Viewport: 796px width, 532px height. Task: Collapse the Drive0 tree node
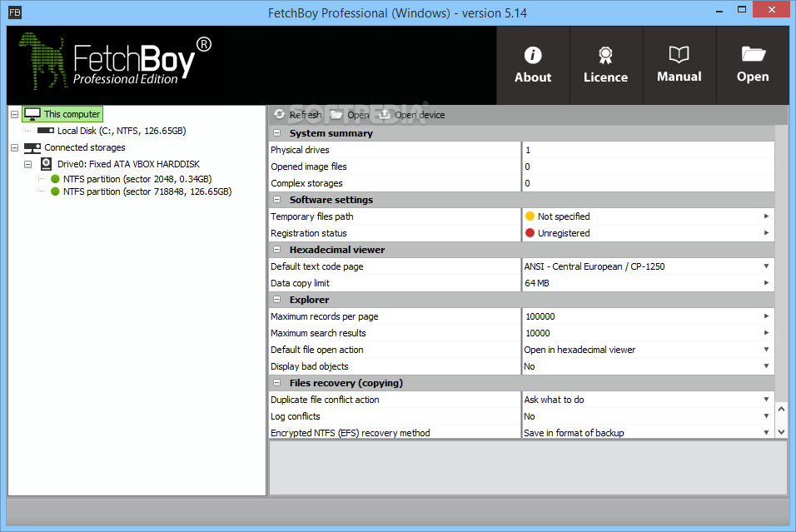28,164
